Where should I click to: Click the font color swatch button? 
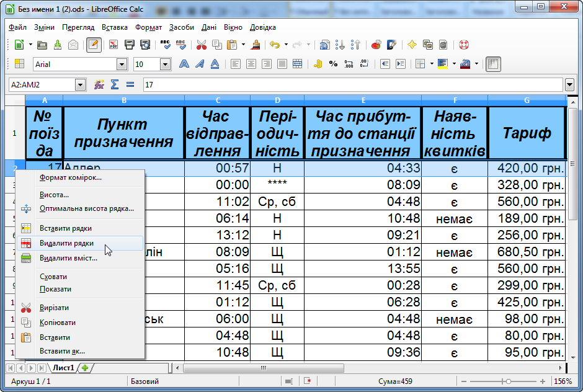pos(465,64)
